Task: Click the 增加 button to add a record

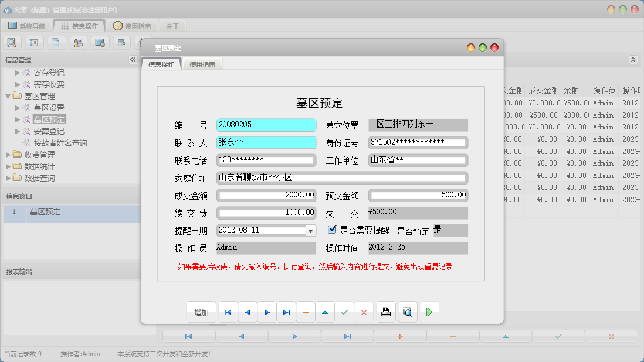Action: [x=201, y=312]
